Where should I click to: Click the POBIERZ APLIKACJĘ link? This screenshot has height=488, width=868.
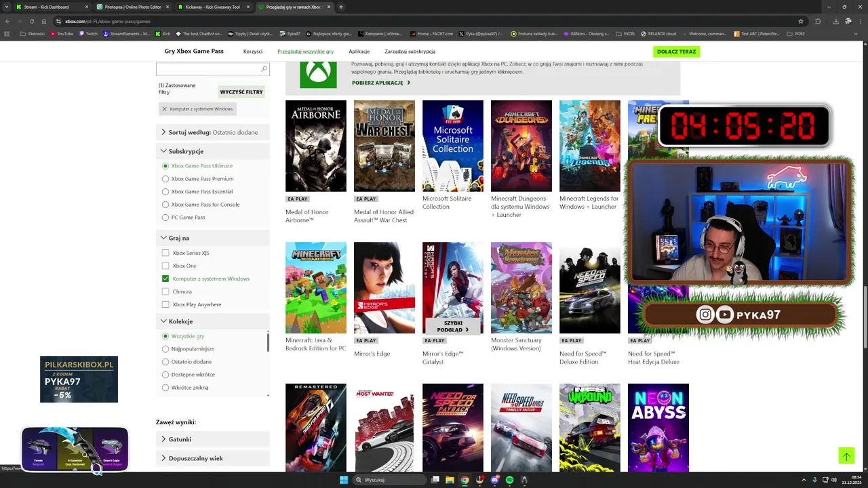[380, 83]
